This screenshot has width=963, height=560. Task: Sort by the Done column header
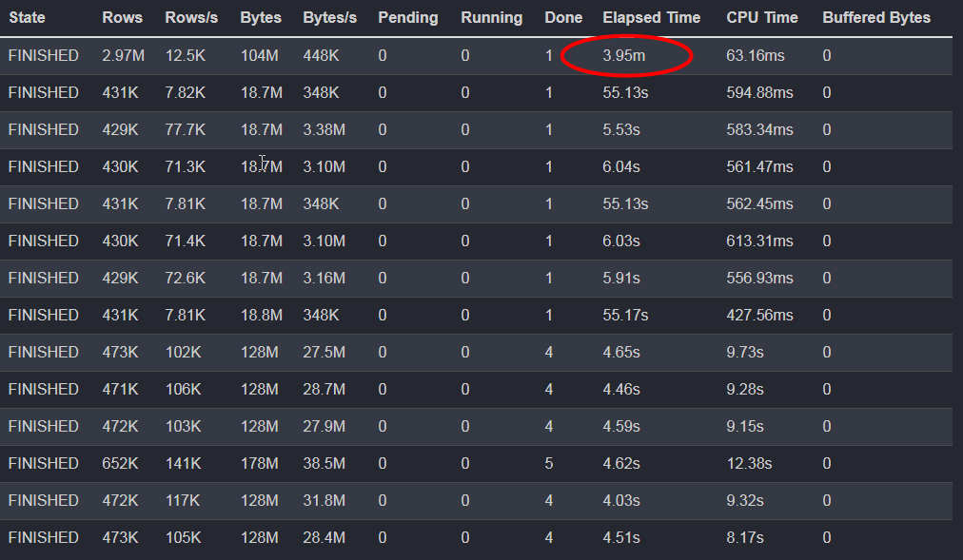pyautogui.click(x=563, y=17)
